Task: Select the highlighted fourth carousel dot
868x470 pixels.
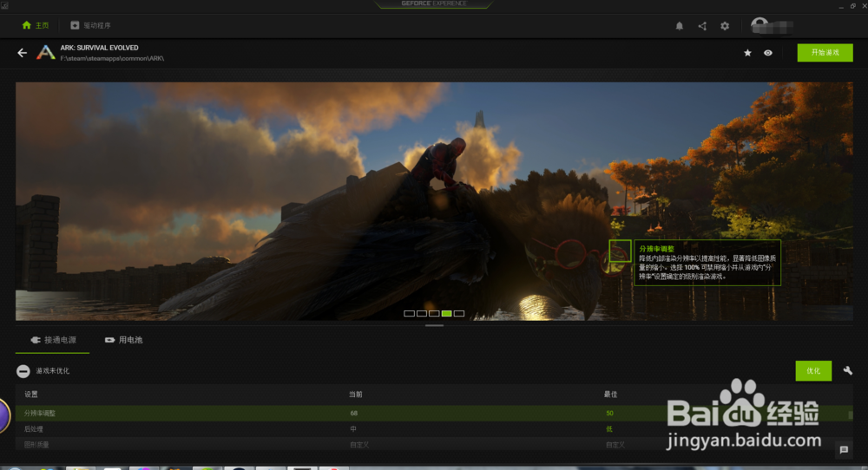Action: click(446, 314)
